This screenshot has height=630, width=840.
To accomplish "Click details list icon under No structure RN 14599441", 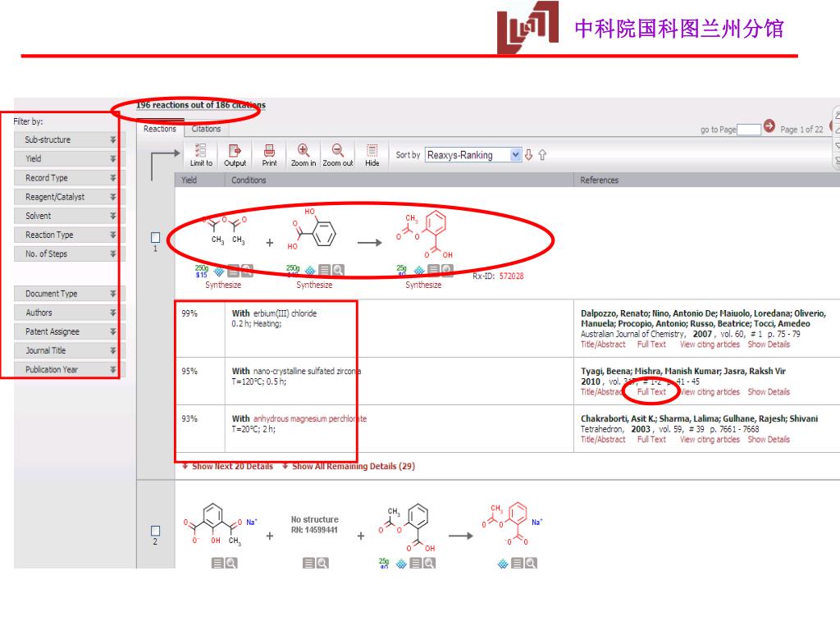I will tap(308, 563).
